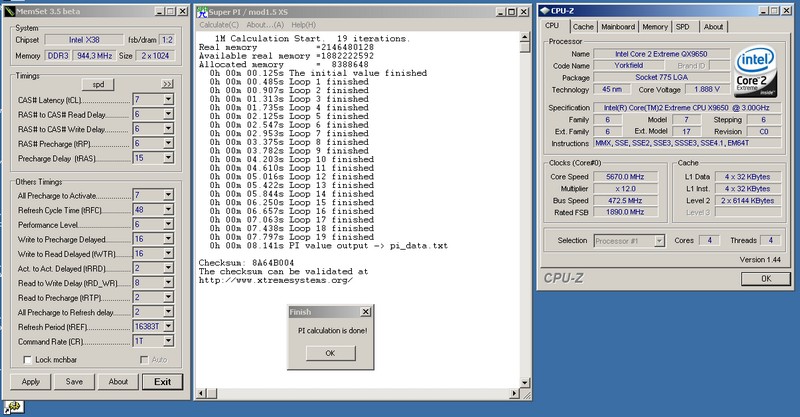Open the Read to Write Delay dropdown

point(168,283)
